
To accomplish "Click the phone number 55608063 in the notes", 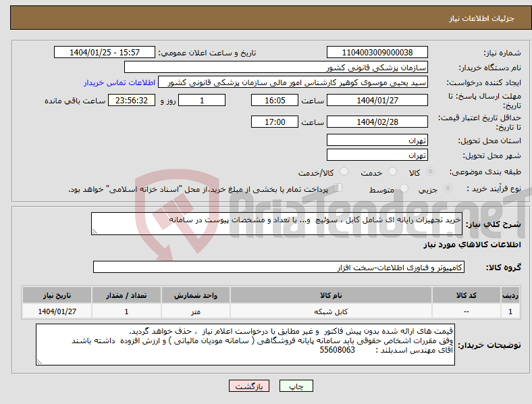I will point(338,350).
